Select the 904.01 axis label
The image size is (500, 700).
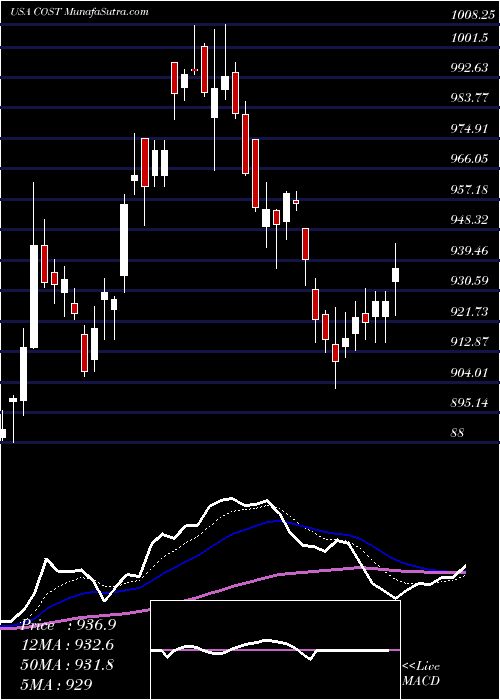click(x=470, y=372)
